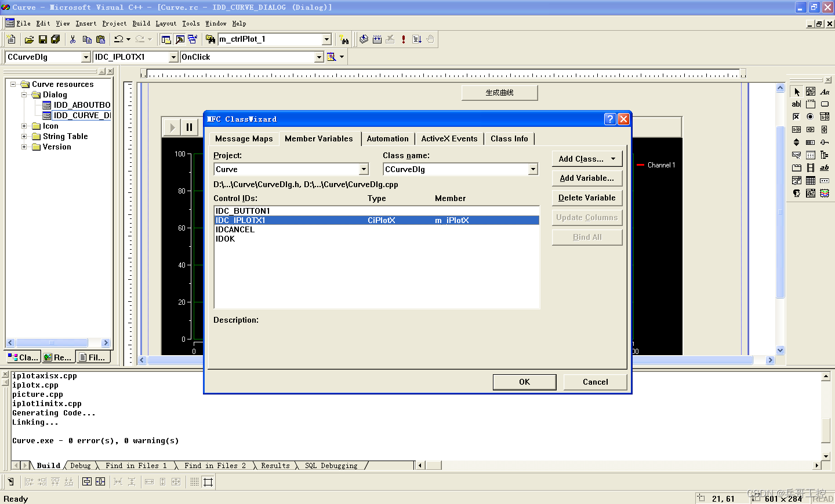Click the Copy toolbar icon

(87, 39)
